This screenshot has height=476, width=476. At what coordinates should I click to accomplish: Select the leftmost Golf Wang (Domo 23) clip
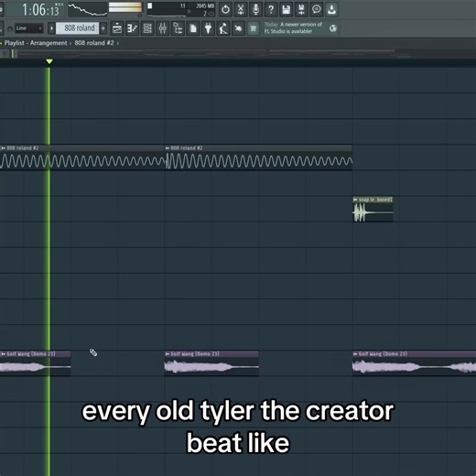point(36,363)
